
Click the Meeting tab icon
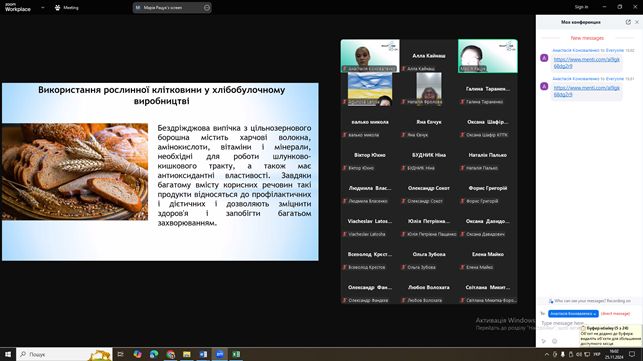(57, 7)
